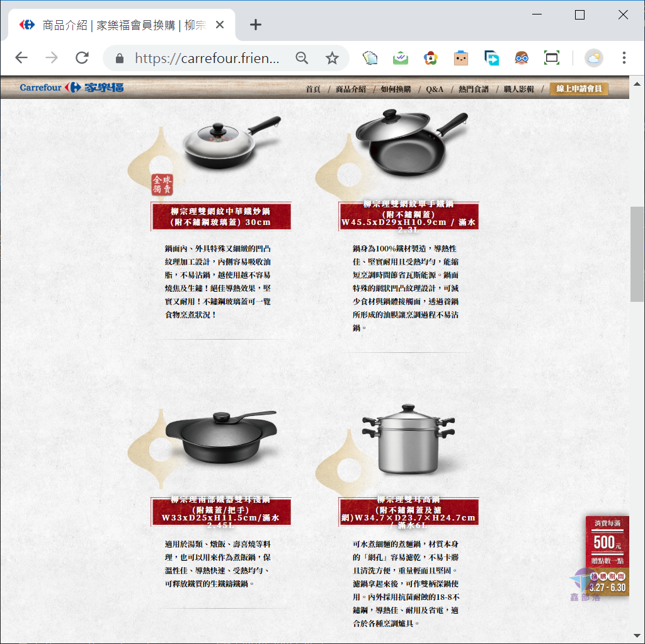Open the zoom magnifier in address bar
This screenshot has width=645, height=644.
tap(302, 58)
